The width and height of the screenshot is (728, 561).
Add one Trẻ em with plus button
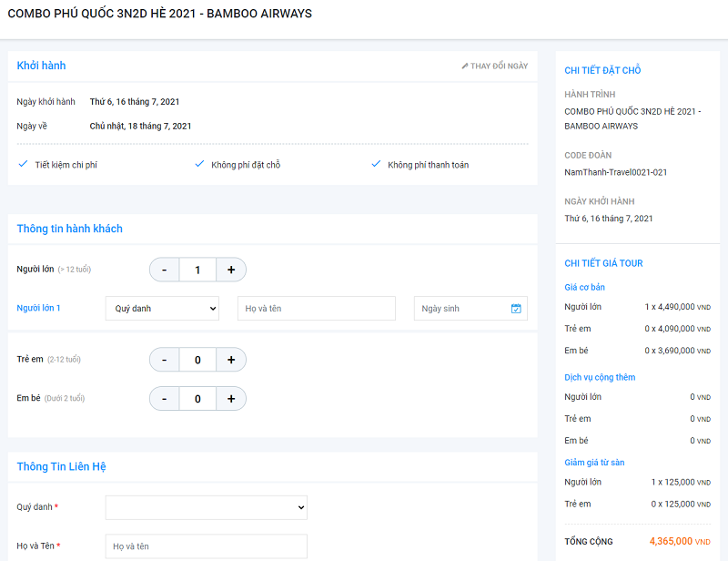[231, 360]
